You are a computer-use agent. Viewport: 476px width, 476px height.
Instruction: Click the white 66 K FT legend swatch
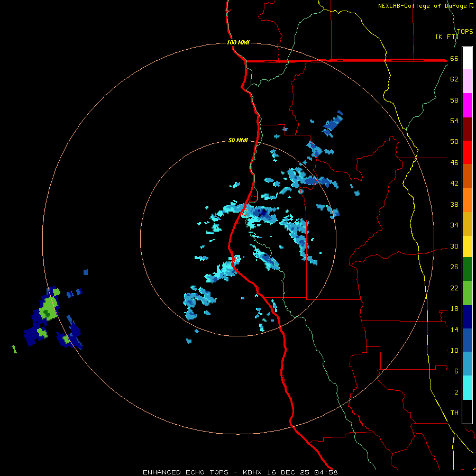[467, 58]
